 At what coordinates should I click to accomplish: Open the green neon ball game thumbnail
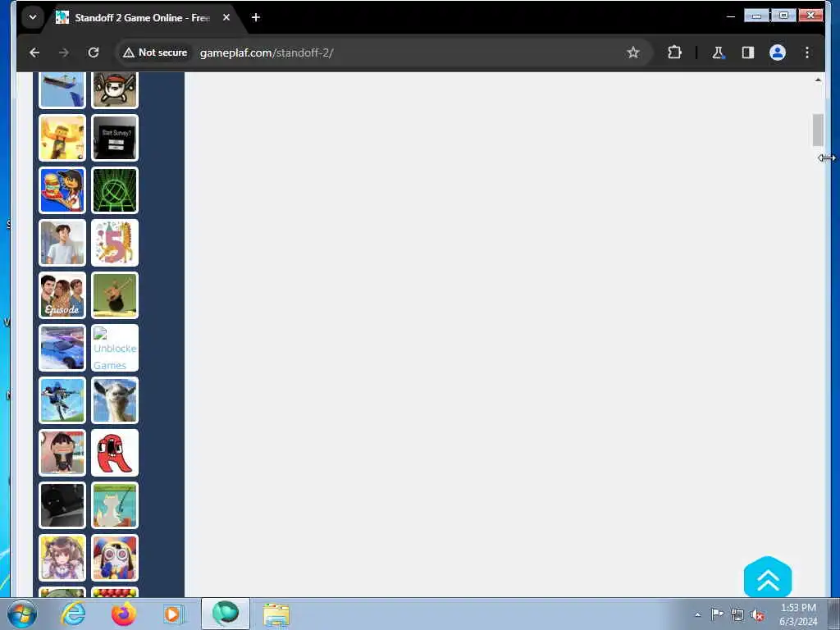115,190
